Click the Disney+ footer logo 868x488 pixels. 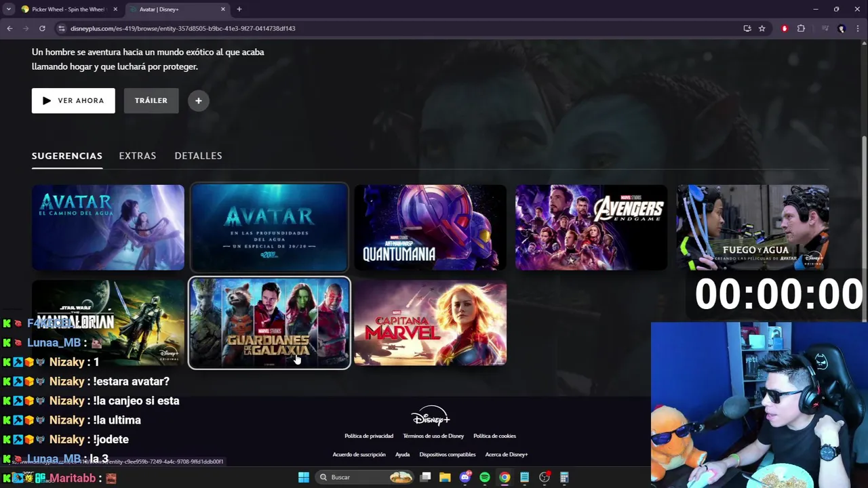point(430,415)
